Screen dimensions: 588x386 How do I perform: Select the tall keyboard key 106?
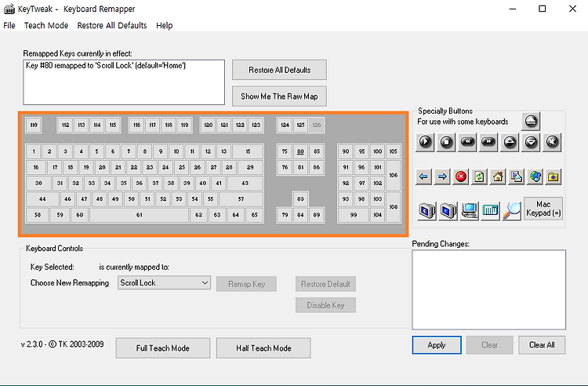point(393,175)
